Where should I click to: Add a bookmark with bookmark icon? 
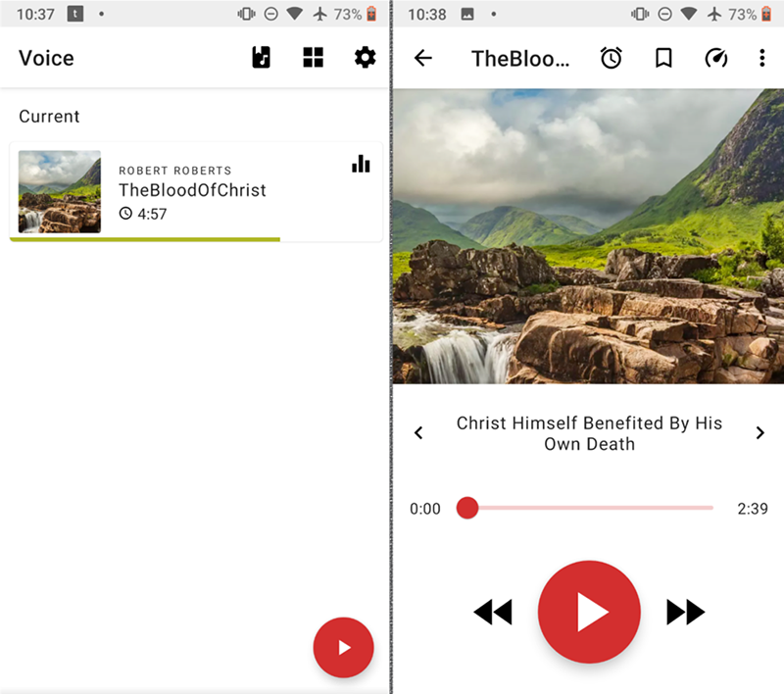tap(663, 58)
